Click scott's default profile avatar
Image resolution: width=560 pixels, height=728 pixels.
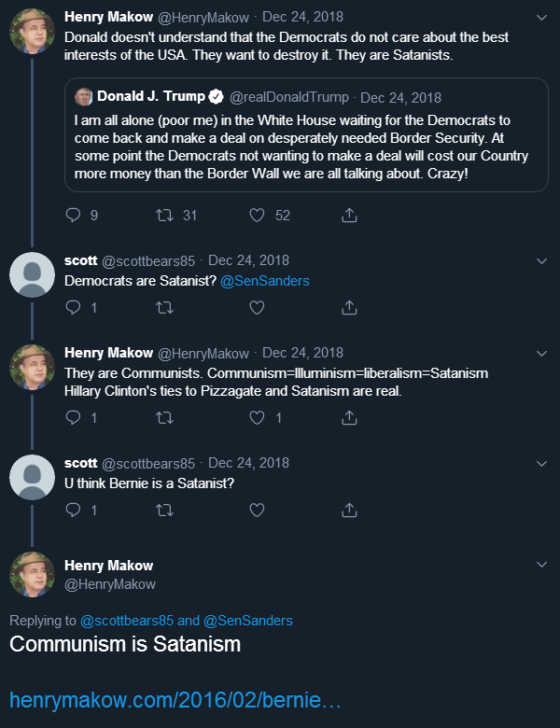(x=32, y=274)
